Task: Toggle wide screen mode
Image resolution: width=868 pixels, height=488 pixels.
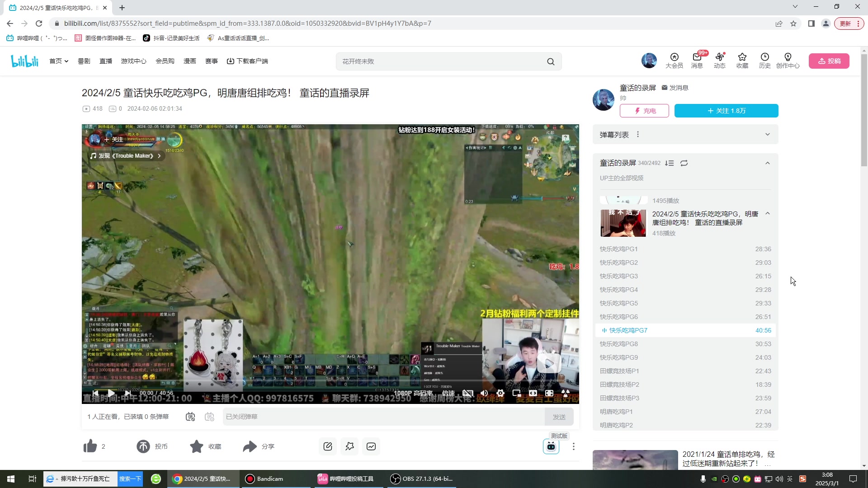Action: pos(533,393)
